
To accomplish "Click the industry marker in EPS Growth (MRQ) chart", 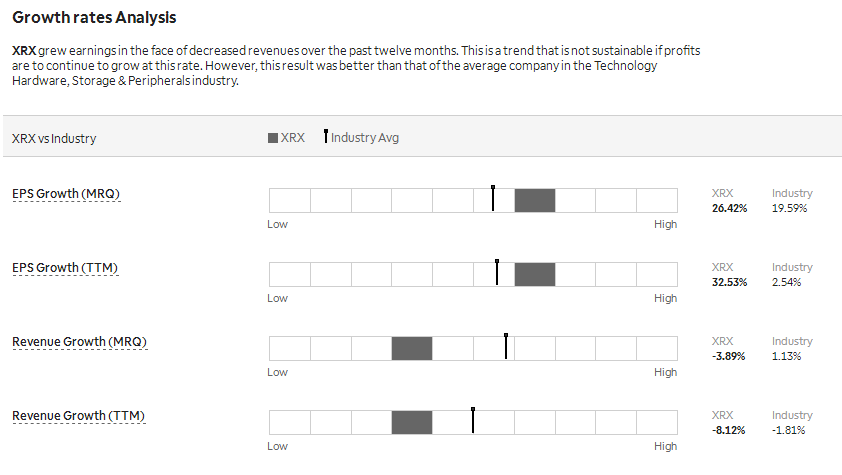I will (493, 198).
